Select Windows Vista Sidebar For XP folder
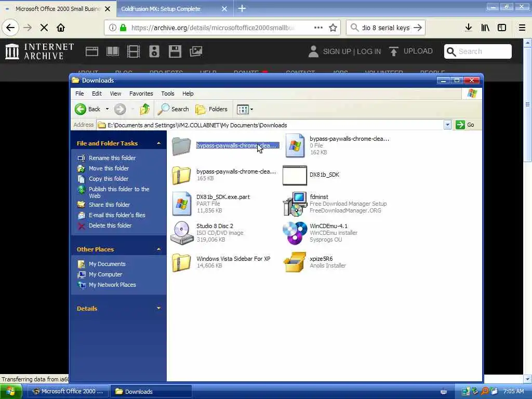 point(181,262)
